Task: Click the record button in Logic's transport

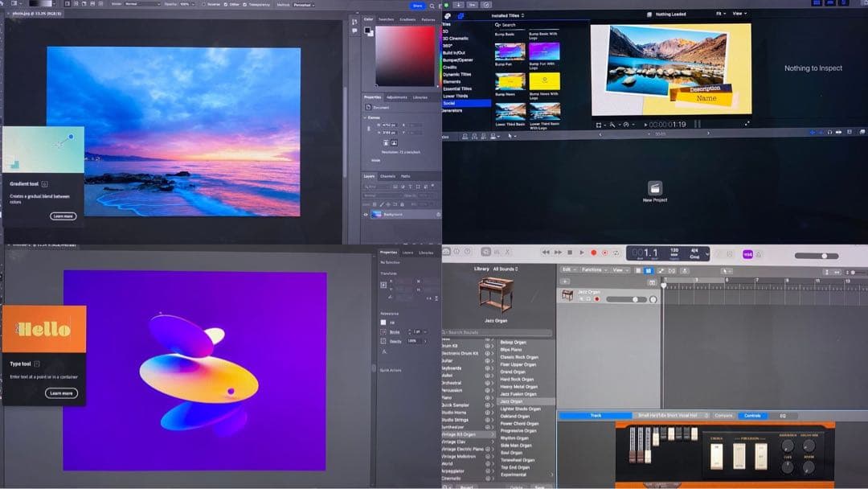Action: pyautogui.click(x=594, y=253)
